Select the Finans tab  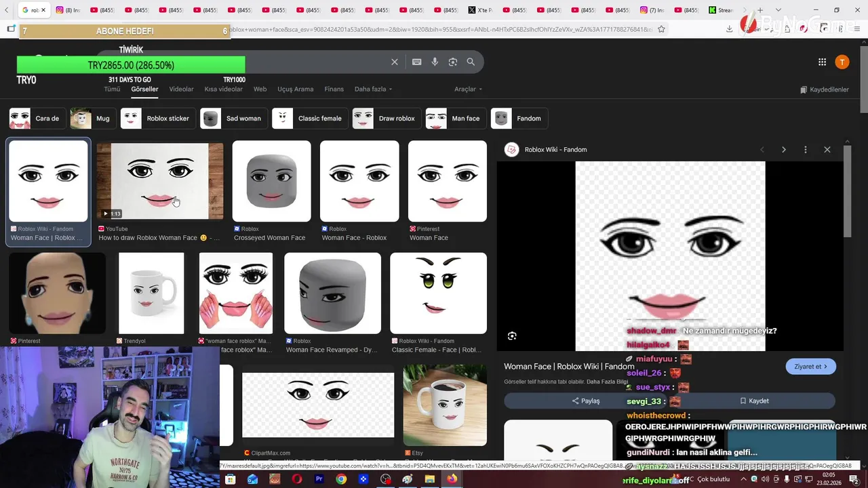[334, 89]
